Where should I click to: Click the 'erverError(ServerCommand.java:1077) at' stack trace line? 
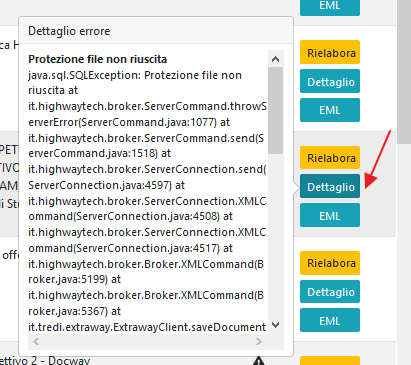coord(129,122)
